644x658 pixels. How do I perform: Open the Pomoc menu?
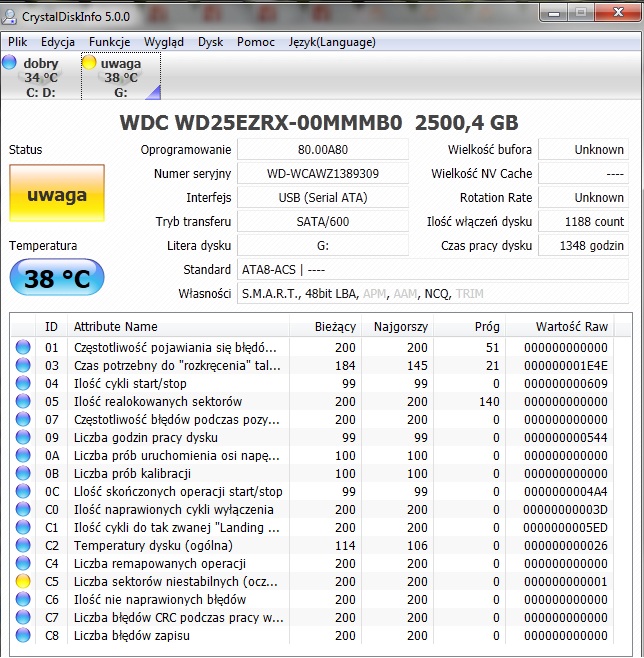(256, 42)
